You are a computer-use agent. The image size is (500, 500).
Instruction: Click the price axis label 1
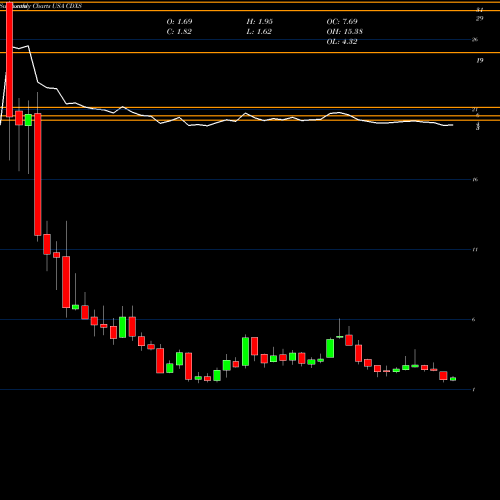tap(474, 390)
